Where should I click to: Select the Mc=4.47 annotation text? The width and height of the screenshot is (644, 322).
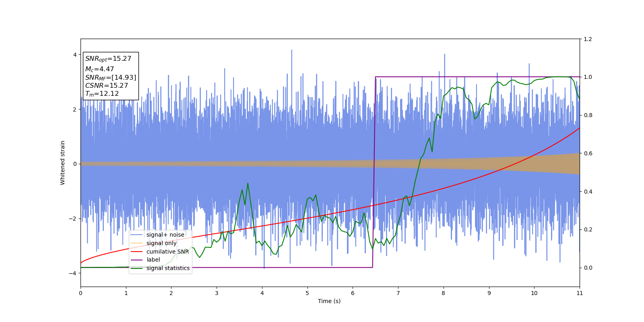pyautogui.click(x=99, y=69)
